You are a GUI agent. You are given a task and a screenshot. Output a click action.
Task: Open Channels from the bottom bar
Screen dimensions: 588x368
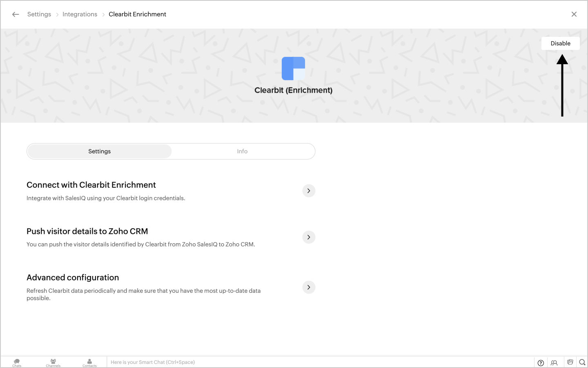53,363
